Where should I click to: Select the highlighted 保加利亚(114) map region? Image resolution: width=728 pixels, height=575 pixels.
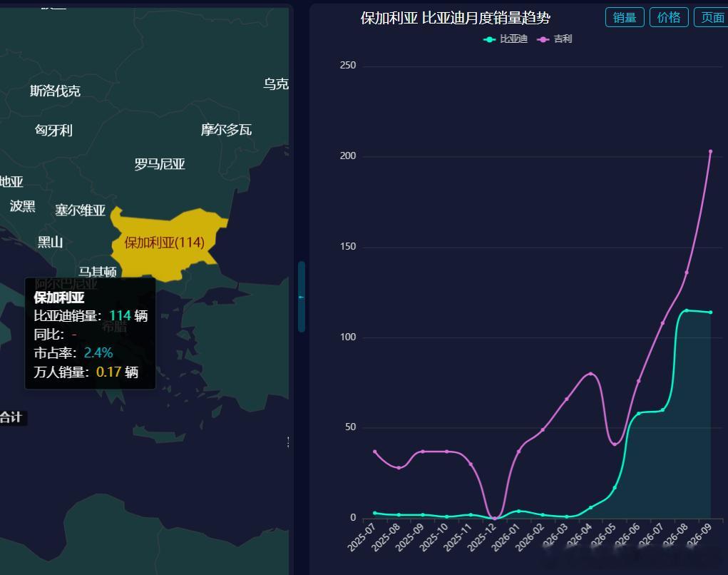pyautogui.click(x=165, y=243)
